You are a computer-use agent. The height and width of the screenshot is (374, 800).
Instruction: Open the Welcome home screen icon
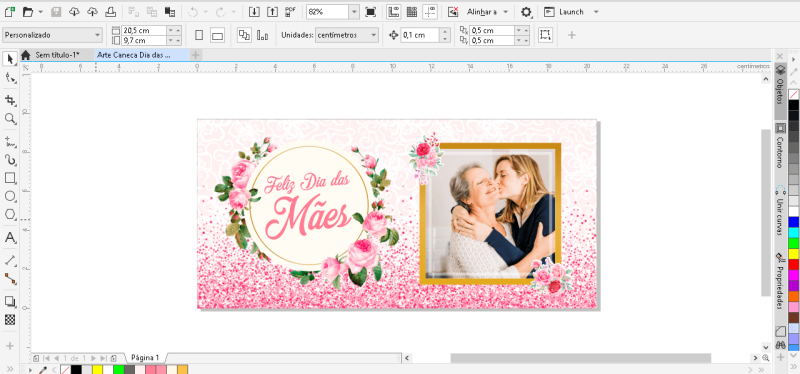(x=26, y=55)
